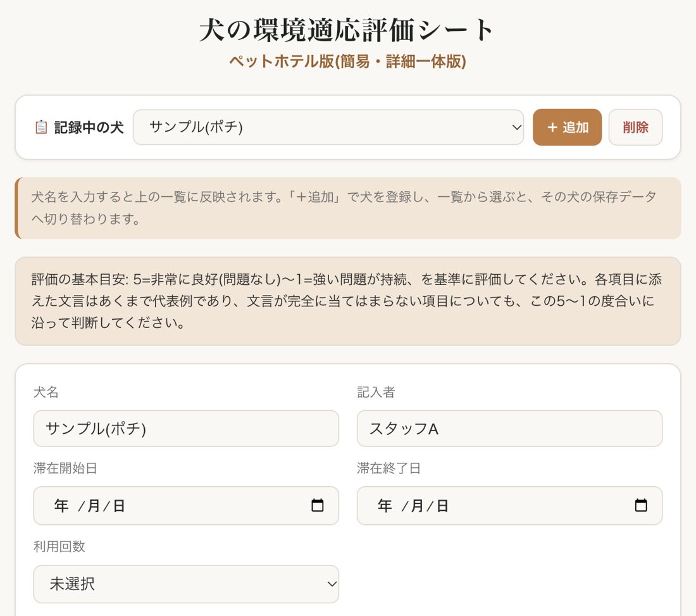This screenshot has width=696, height=616.
Task: Click subtitle ペットホテル版(簡易・詳細一体版)
Action: [347, 61]
